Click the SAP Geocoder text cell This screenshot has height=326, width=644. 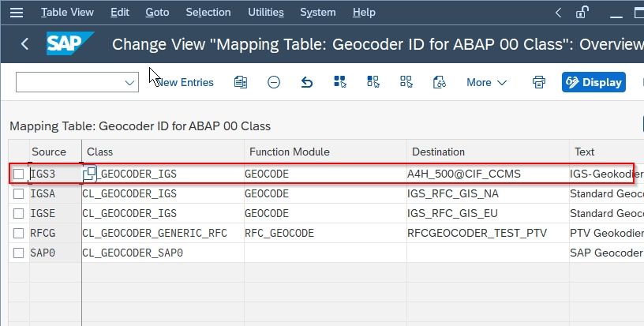point(607,253)
